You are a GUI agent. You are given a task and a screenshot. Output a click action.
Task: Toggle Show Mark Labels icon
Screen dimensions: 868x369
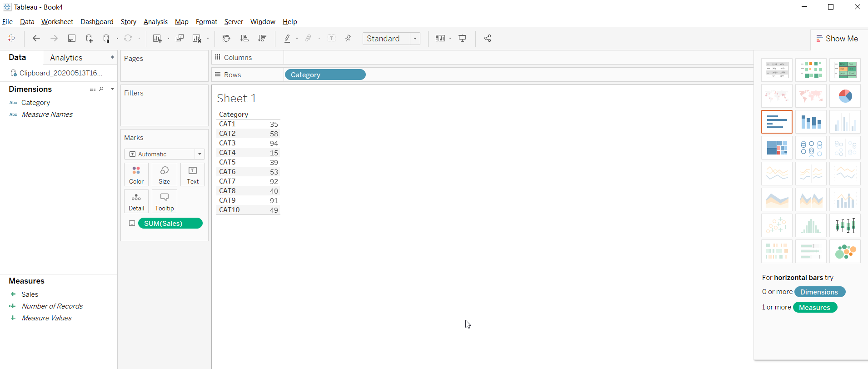332,39
